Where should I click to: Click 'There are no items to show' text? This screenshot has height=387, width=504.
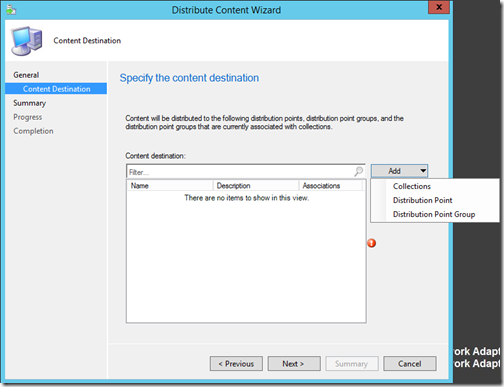click(247, 198)
